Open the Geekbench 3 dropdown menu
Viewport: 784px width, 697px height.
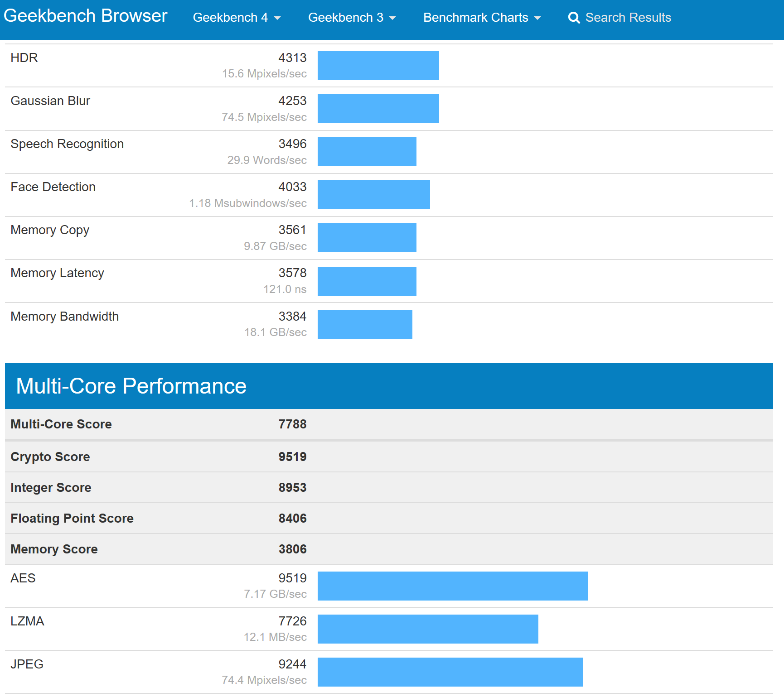coord(352,18)
